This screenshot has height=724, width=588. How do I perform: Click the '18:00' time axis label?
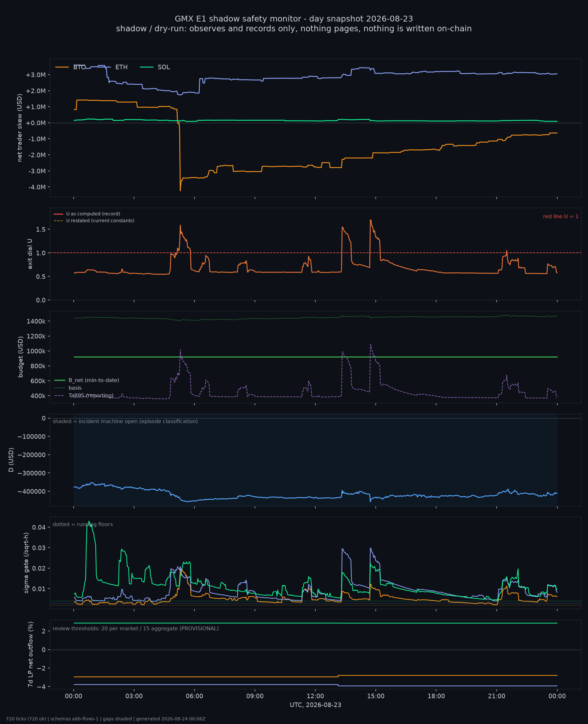click(x=436, y=696)
